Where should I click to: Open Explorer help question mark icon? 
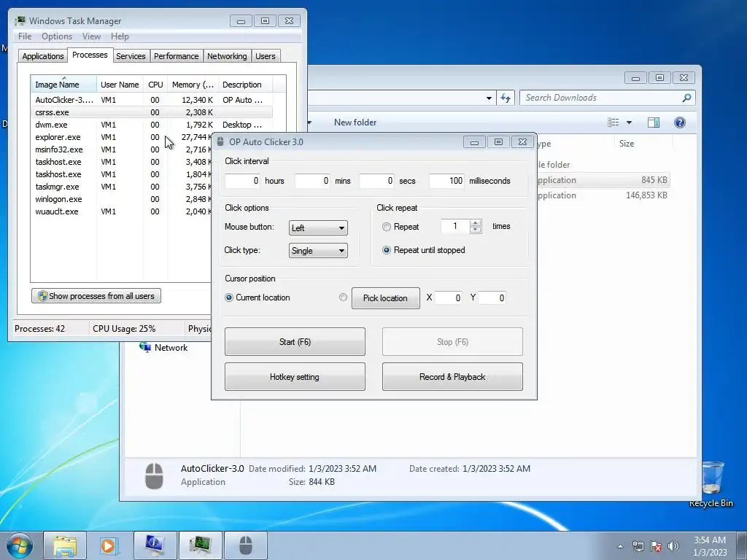pyautogui.click(x=680, y=122)
